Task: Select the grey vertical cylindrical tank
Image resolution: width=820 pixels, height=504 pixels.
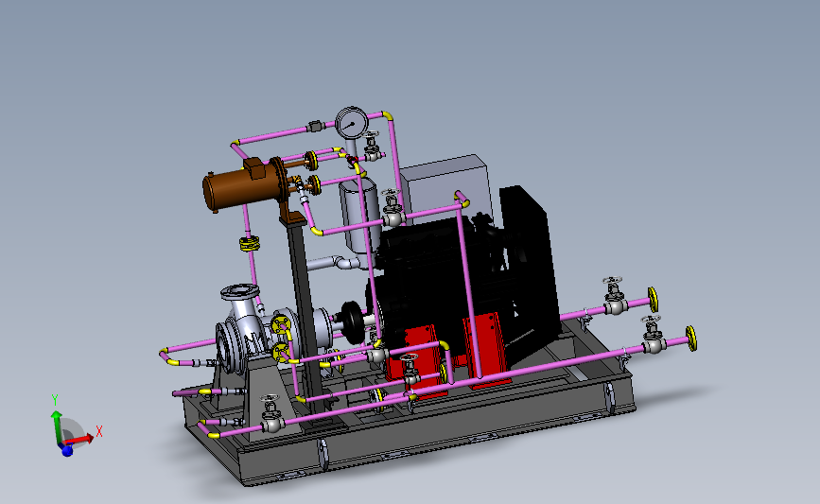Action: (359, 216)
